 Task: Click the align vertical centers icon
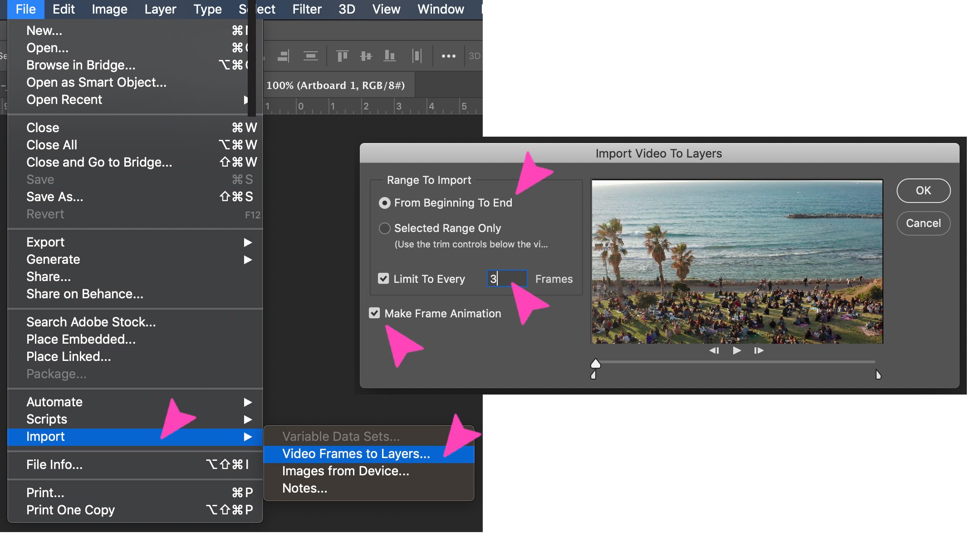coord(366,55)
